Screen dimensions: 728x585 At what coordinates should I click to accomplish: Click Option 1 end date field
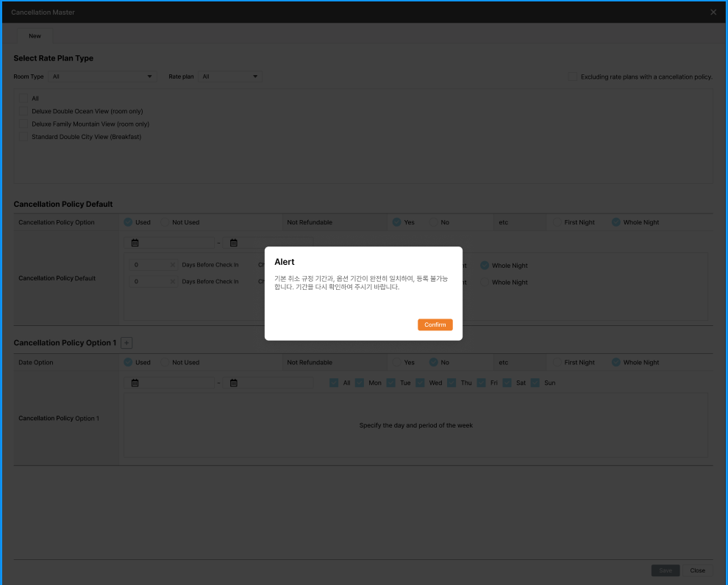pos(268,383)
